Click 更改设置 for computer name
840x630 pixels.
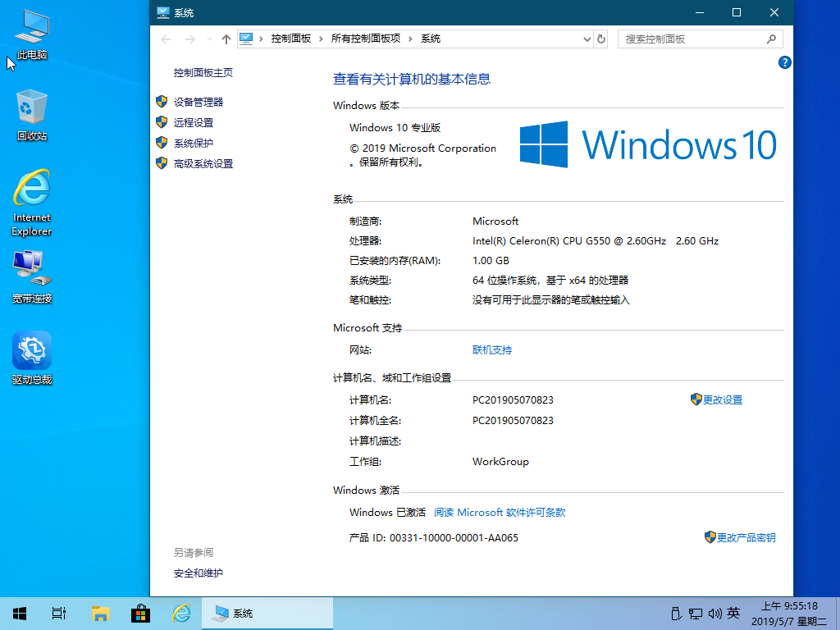[722, 400]
